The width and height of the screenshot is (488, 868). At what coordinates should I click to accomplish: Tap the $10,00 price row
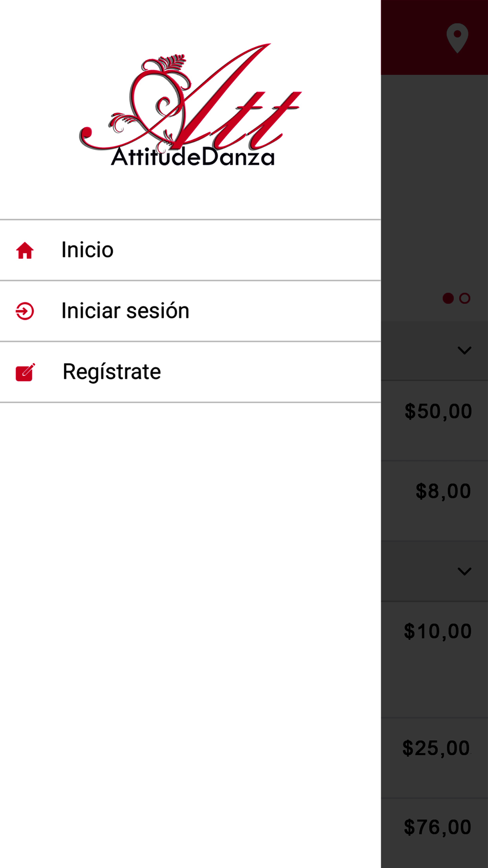pyautogui.click(x=434, y=660)
